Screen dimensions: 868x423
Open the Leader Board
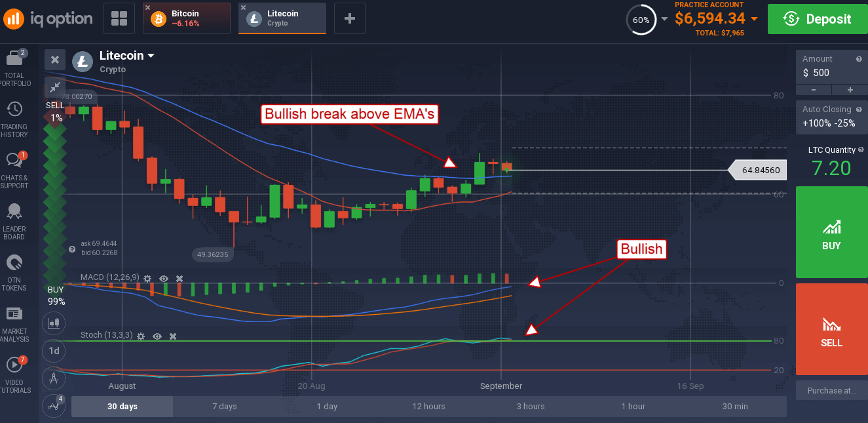[x=15, y=222]
